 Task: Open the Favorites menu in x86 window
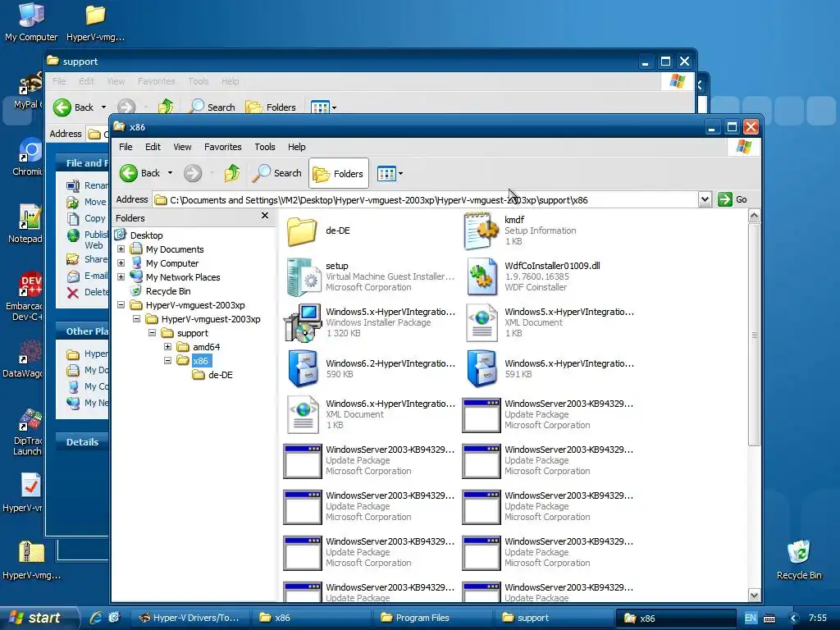(x=223, y=147)
